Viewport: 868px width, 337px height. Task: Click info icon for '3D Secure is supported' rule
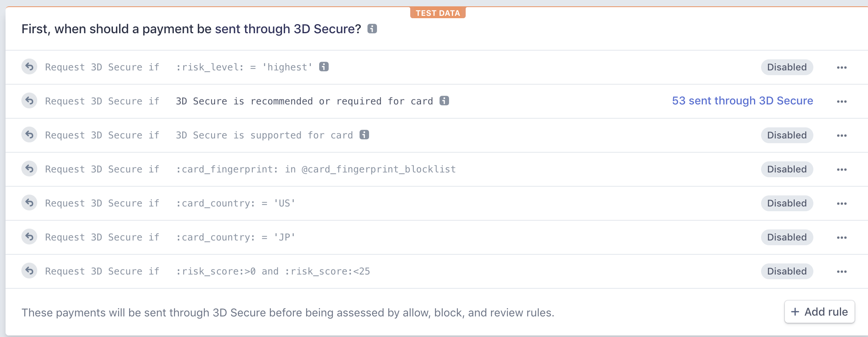[364, 135]
